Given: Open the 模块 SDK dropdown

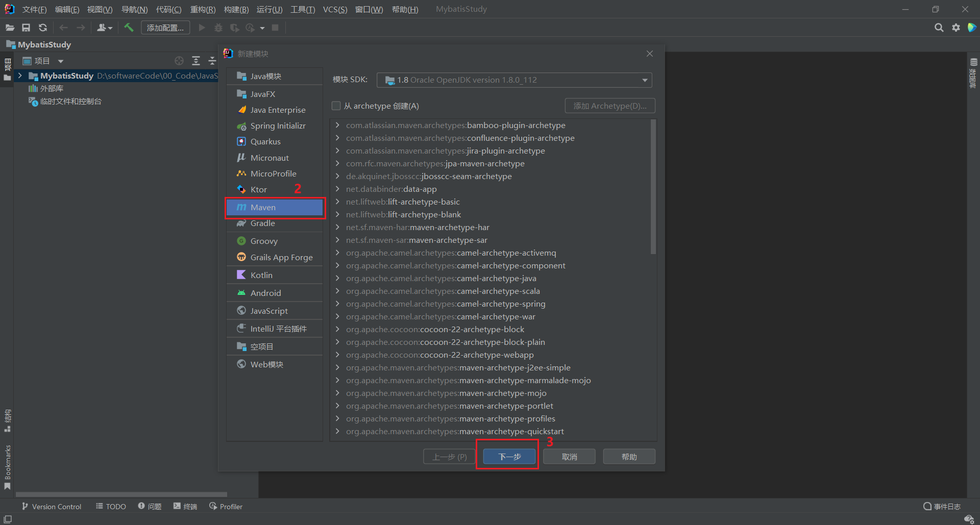Looking at the screenshot, I should pos(514,80).
